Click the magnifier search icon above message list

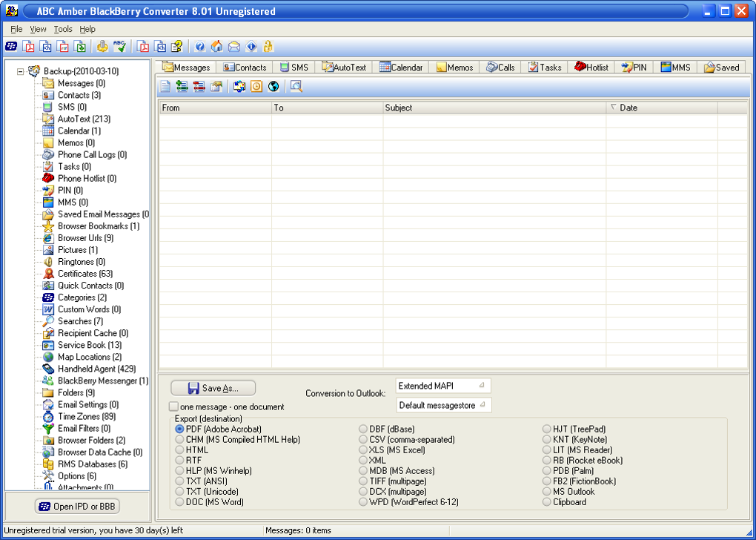(296, 87)
